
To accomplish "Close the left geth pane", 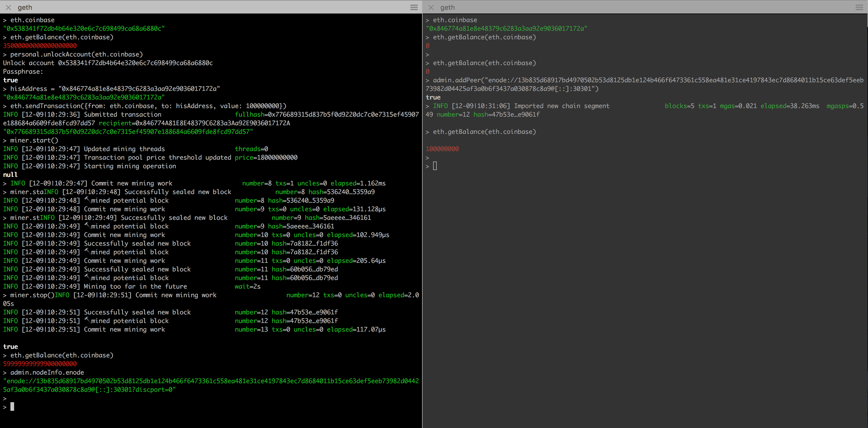I will tap(8, 7).
